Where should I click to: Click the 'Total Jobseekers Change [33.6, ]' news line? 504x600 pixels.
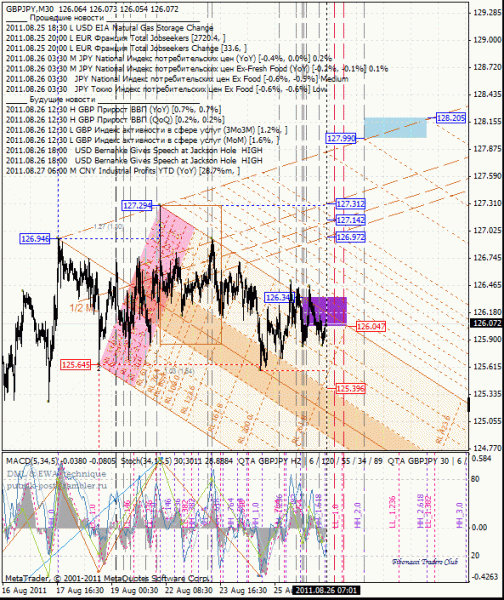[x=126, y=48]
